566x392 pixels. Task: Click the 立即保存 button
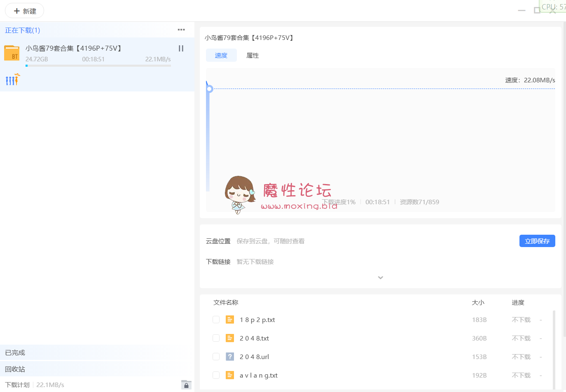tap(537, 241)
